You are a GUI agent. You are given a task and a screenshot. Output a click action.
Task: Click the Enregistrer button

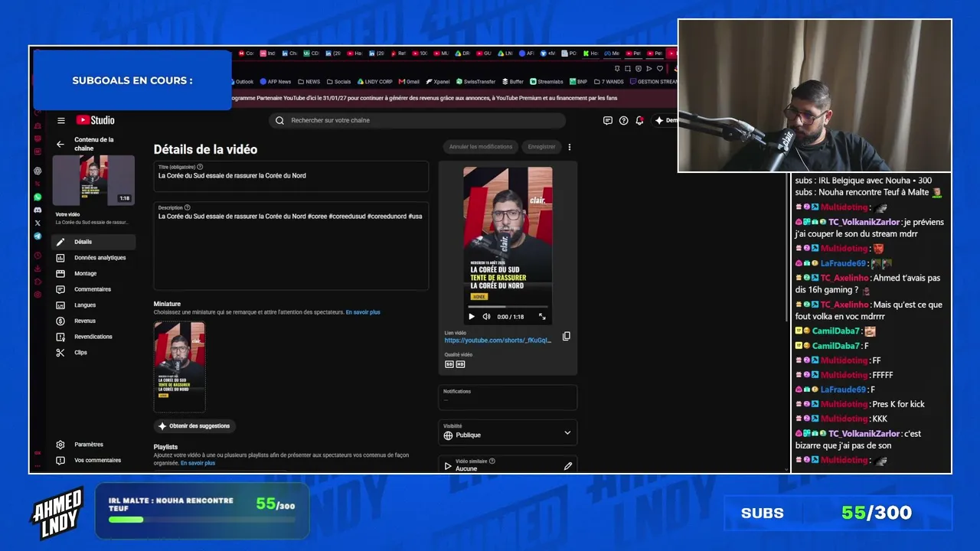[542, 147]
